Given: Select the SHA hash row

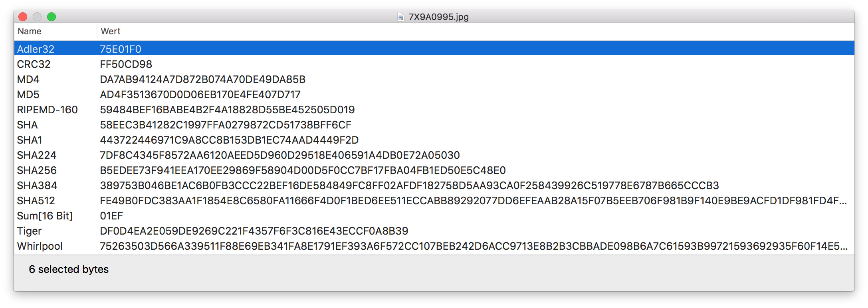Looking at the screenshot, I should [28, 125].
